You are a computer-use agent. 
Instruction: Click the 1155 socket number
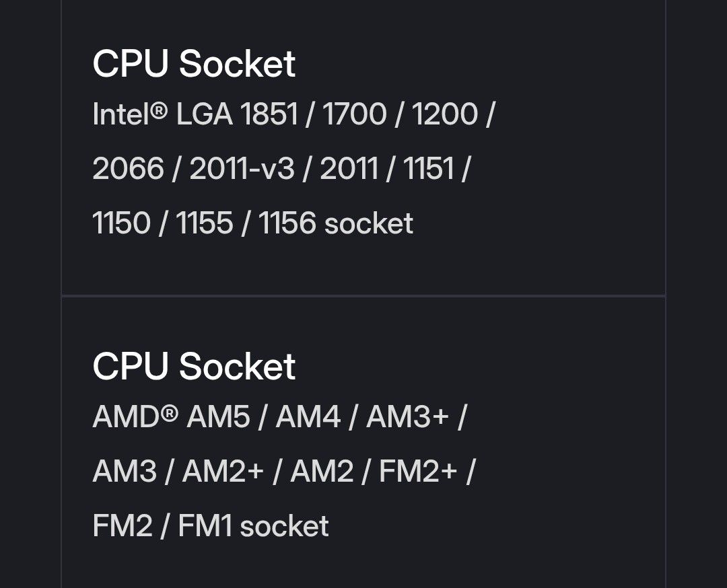(x=205, y=223)
